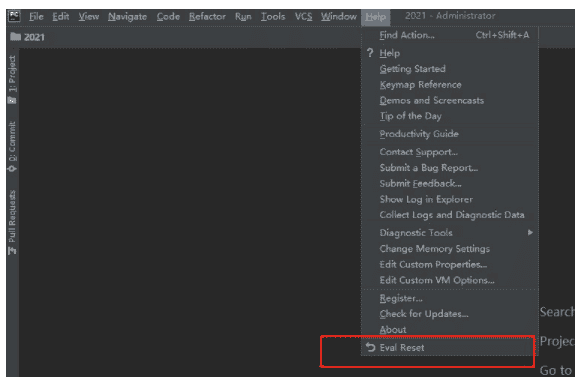Select Check for Updates...
581x383 pixels.
(x=450, y=314)
